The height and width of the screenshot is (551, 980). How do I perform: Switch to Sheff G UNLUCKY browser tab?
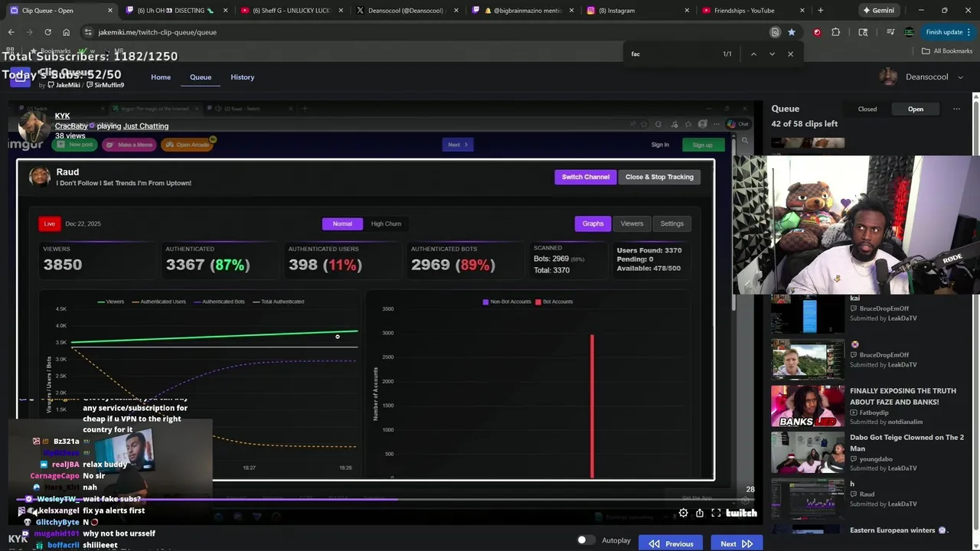point(290,11)
